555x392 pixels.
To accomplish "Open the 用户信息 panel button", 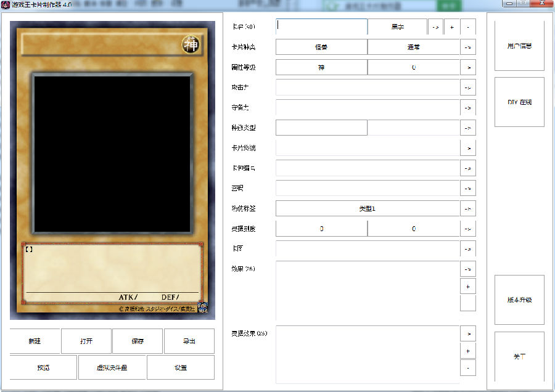I will [519, 46].
